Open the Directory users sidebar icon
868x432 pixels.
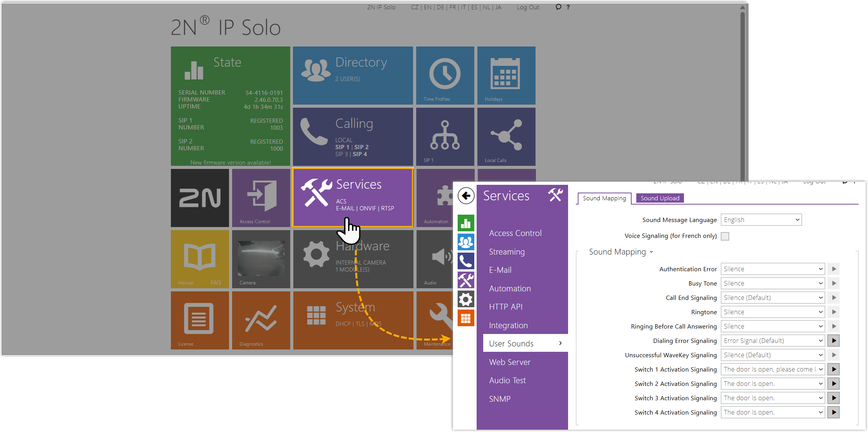point(466,242)
